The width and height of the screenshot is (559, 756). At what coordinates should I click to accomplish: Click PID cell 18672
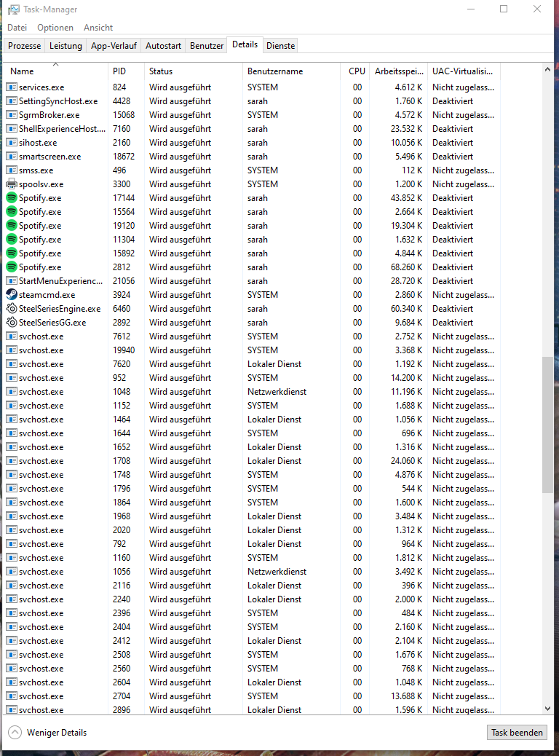point(124,157)
